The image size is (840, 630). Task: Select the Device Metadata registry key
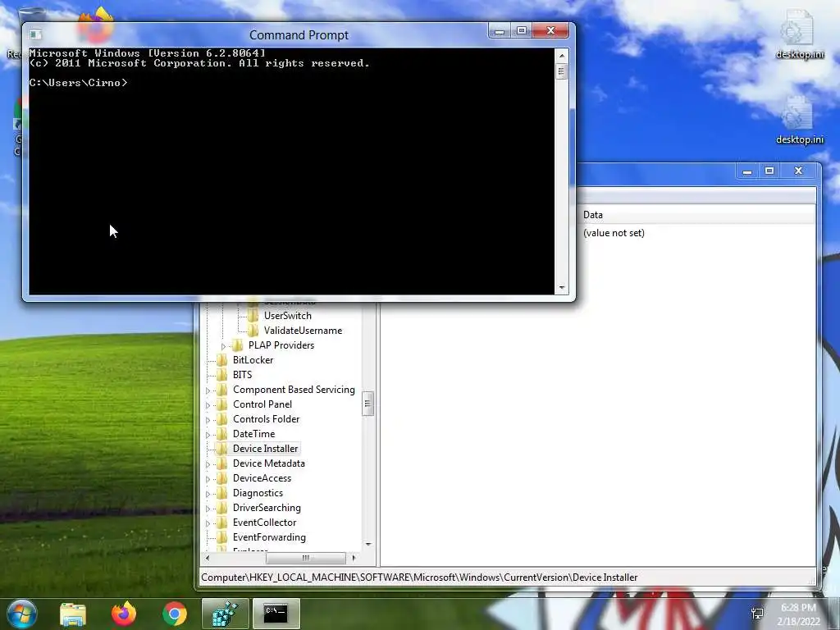268,463
